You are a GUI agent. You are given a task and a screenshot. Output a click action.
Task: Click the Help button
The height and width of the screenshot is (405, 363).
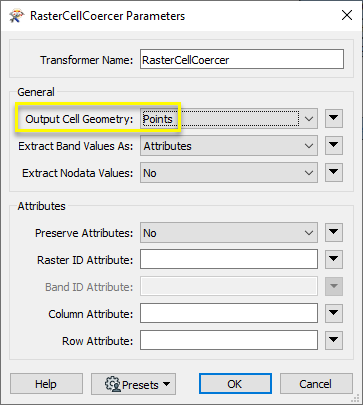point(46,384)
